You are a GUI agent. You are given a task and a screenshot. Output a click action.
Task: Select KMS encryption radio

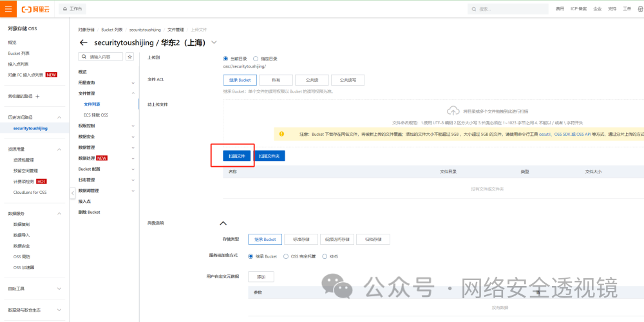pos(325,256)
